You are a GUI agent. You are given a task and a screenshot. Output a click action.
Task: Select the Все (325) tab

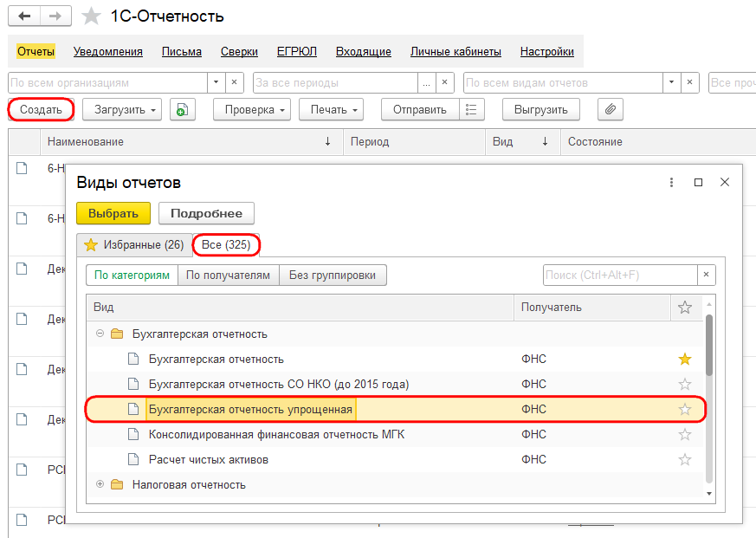(226, 245)
